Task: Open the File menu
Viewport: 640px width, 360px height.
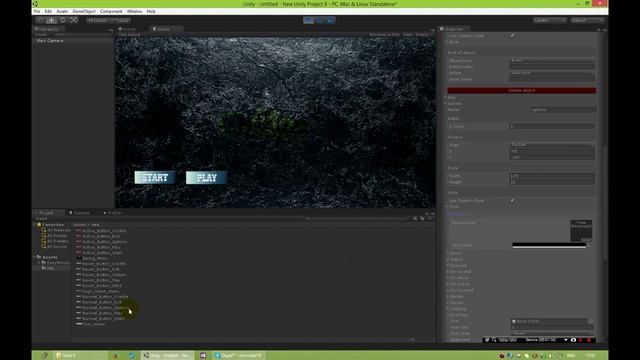Action: (37, 11)
